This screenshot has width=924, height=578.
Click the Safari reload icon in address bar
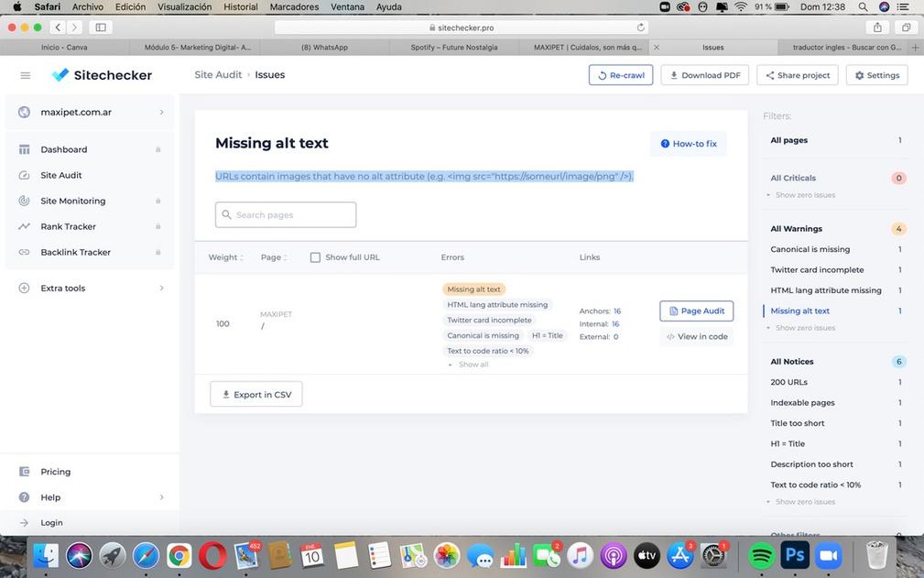pos(640,27)
